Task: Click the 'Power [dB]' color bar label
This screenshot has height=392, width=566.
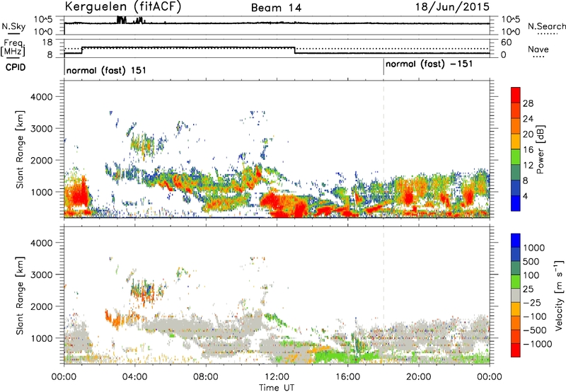Action: pyautogui.click(x=540, y=150)
